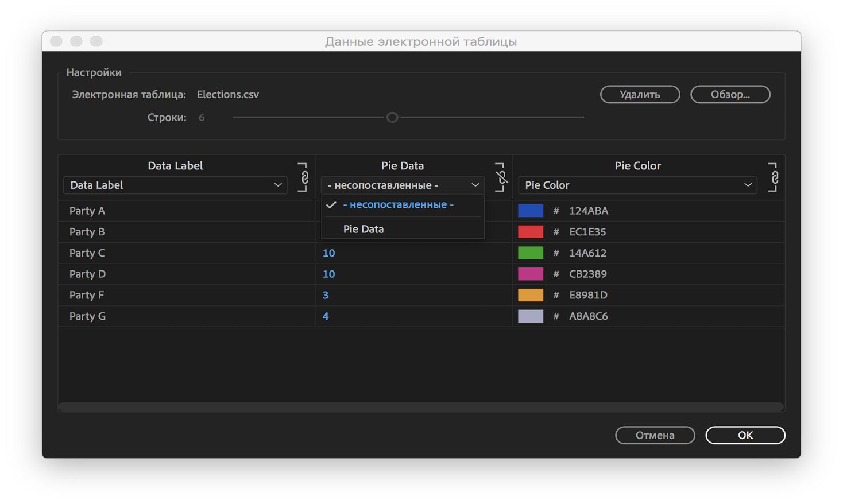The width and height of the screenshot is (843, 504).
Task: Select the hex value CB2389
Action: coord(588,274)
